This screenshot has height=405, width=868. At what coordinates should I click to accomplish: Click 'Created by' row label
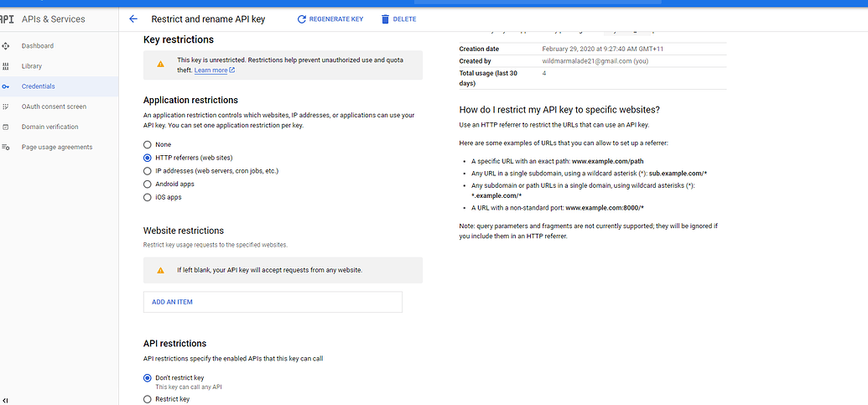(475, 61)
